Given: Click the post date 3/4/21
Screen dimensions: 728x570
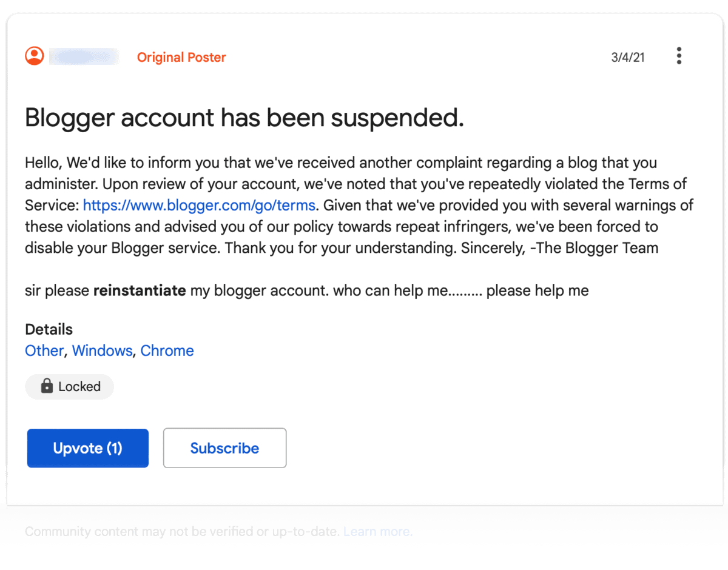Looking at the screenshot, I should (628, 56).
